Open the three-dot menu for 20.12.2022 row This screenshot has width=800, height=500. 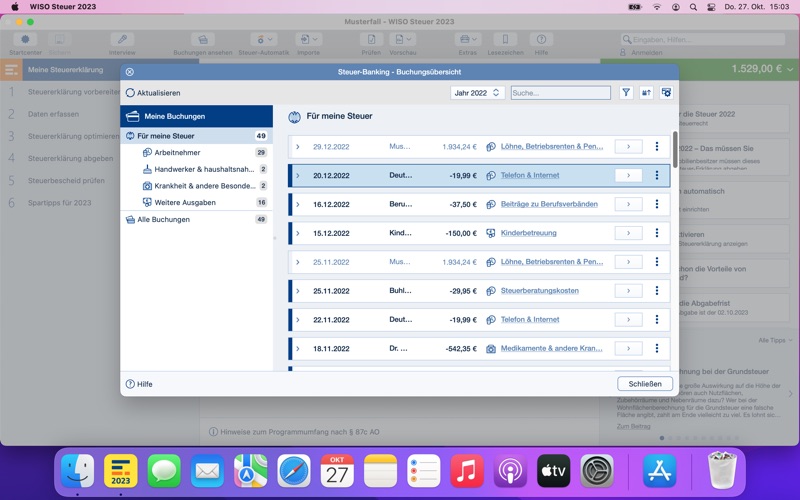[x=657, y=176]
